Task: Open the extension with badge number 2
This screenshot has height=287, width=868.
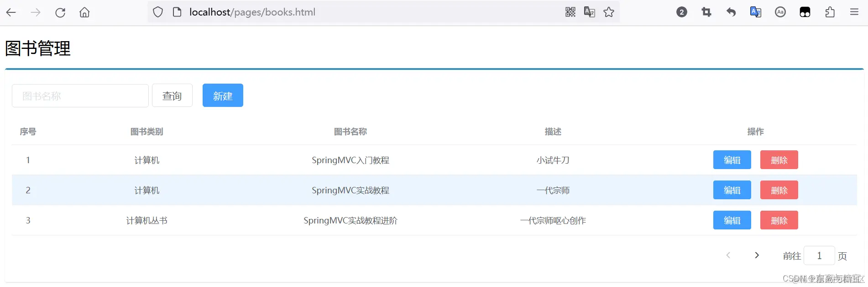Action: [682, 12]
